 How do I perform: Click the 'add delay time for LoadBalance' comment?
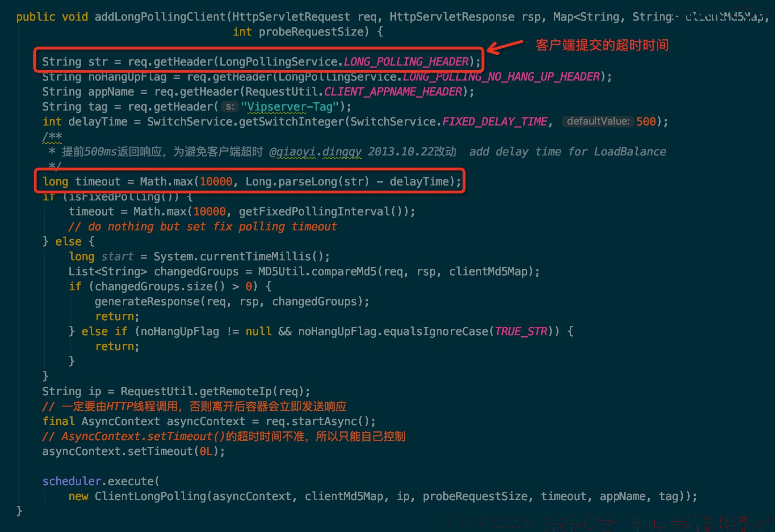567,152
